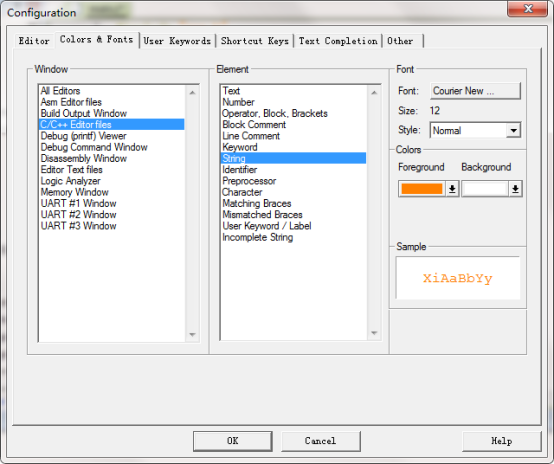Choose Line Comment element
The width and height of the screenshot is (554, 464).
pos(293,136)
